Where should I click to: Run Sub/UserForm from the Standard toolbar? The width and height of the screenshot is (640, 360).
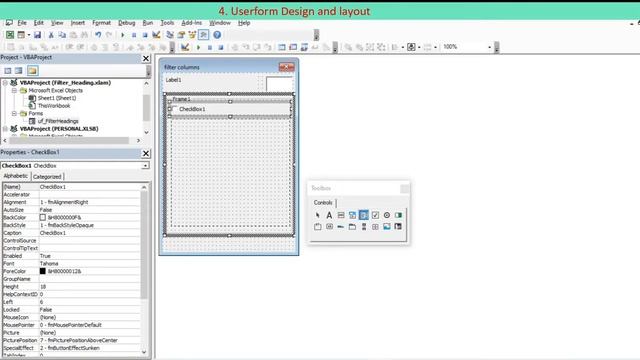click(122, 35)
